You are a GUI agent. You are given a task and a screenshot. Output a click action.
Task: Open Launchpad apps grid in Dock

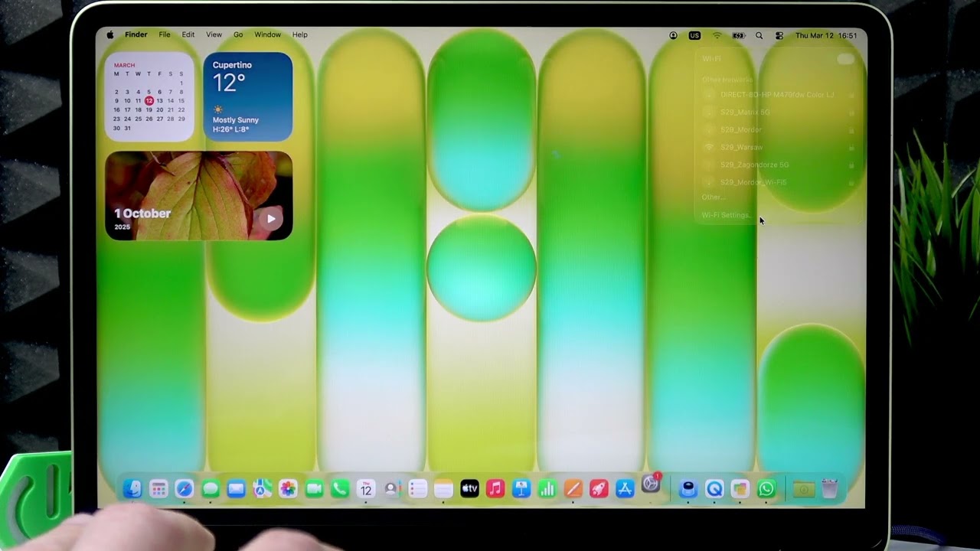[158, 488]
